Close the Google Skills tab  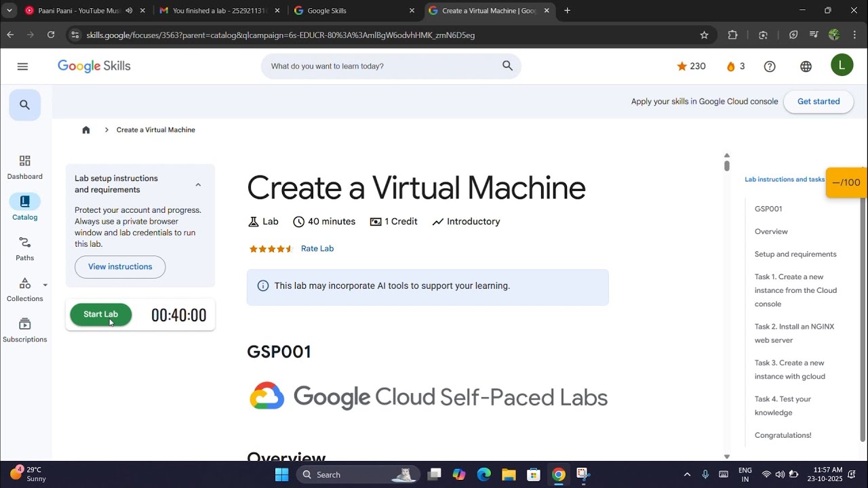(412, 11)
